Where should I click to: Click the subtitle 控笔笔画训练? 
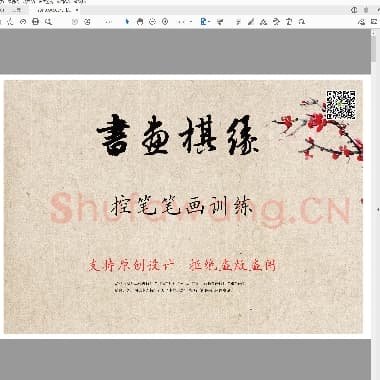(182, 206)
